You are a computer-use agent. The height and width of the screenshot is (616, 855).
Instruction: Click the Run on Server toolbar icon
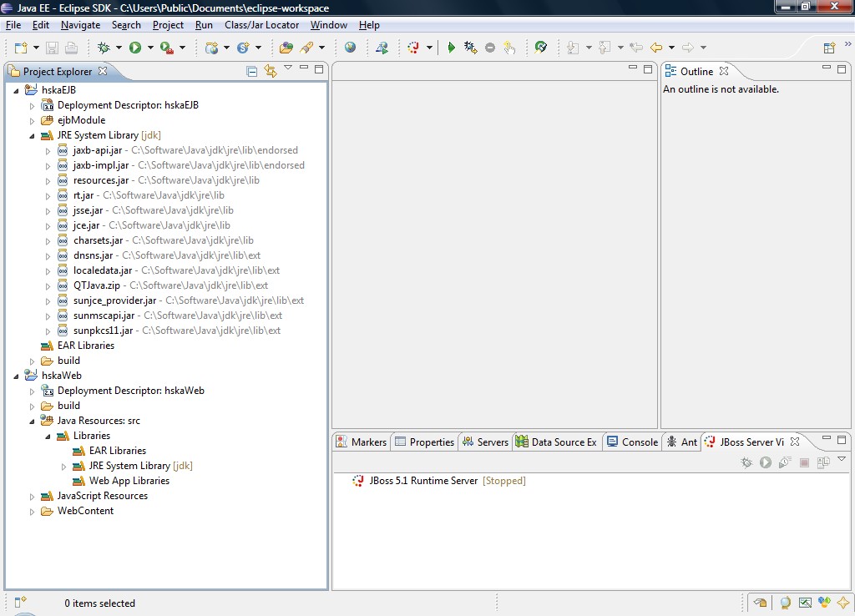382,48
